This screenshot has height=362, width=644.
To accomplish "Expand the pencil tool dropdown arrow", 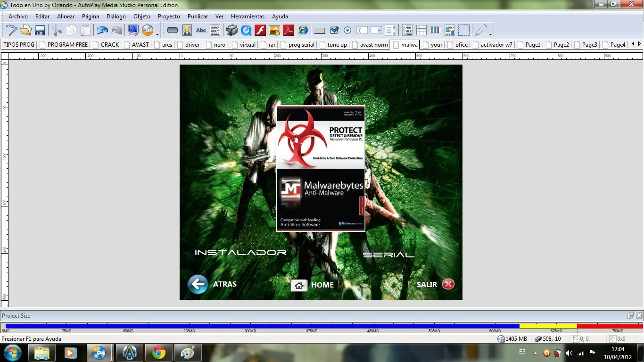I will click(x=490, y=34).
